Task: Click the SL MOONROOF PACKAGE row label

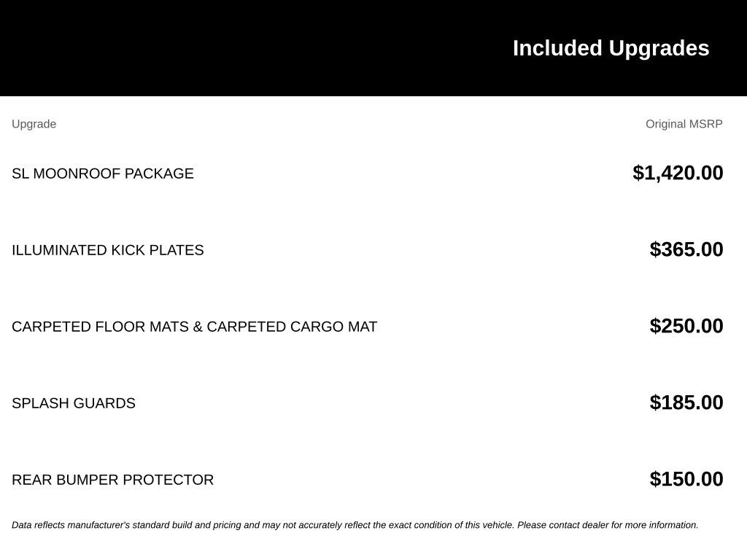Action: 102,174
